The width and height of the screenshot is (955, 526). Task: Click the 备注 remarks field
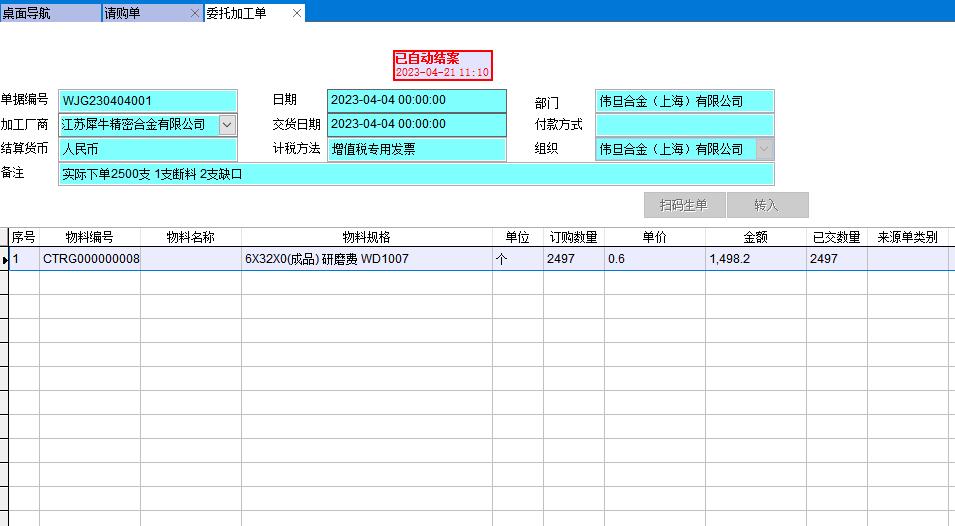[x=416, y=174]
